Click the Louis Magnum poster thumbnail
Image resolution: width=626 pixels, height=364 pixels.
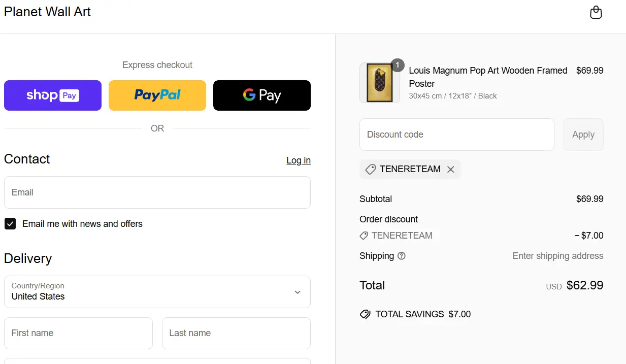379,83
